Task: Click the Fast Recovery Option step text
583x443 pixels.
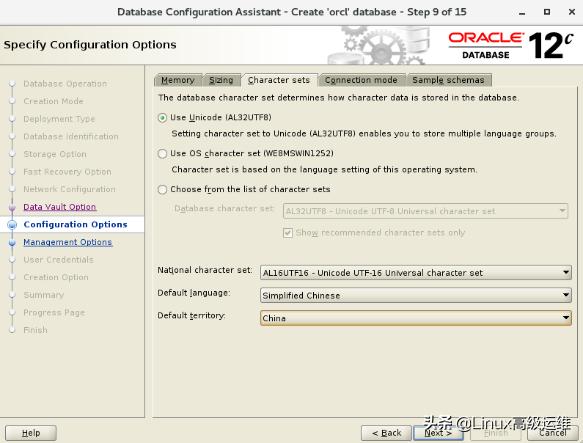Action: point(67,171)
